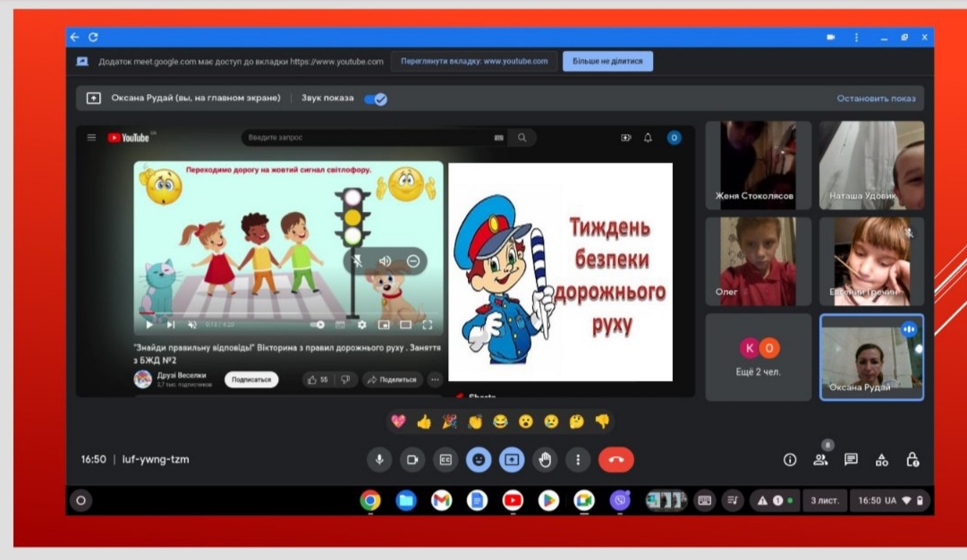
Task: Send the party popper reaction
Action: tap(450, 421)
